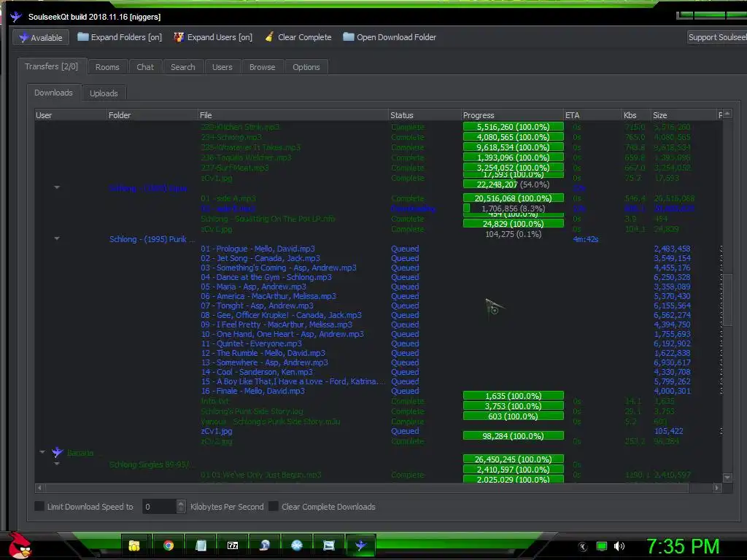The height and width of the screenshot is (560, 747).
Task: Switch to the Browse tab
Action: [263, 67]
